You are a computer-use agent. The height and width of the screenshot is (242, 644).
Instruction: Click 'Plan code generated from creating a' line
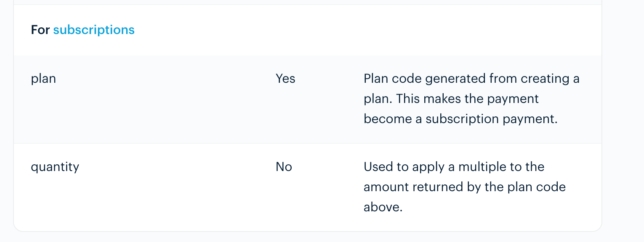click(471, 79)
